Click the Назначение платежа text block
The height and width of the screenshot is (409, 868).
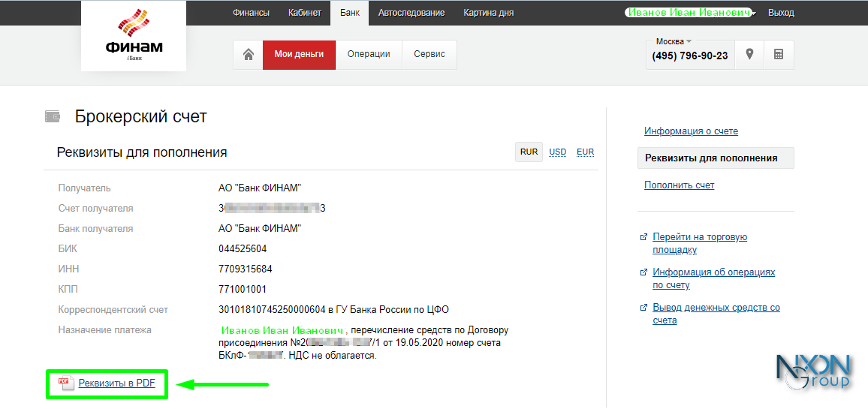363,343
